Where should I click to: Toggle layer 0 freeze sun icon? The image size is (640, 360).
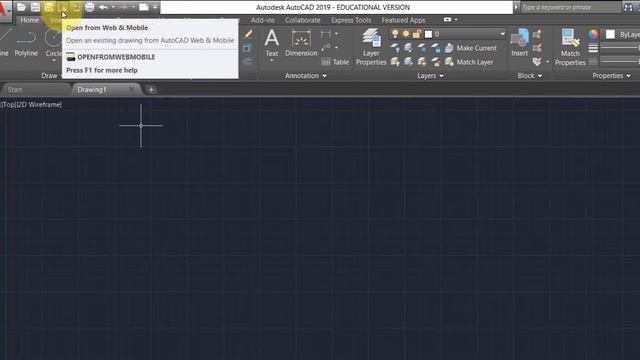(406, 34)
